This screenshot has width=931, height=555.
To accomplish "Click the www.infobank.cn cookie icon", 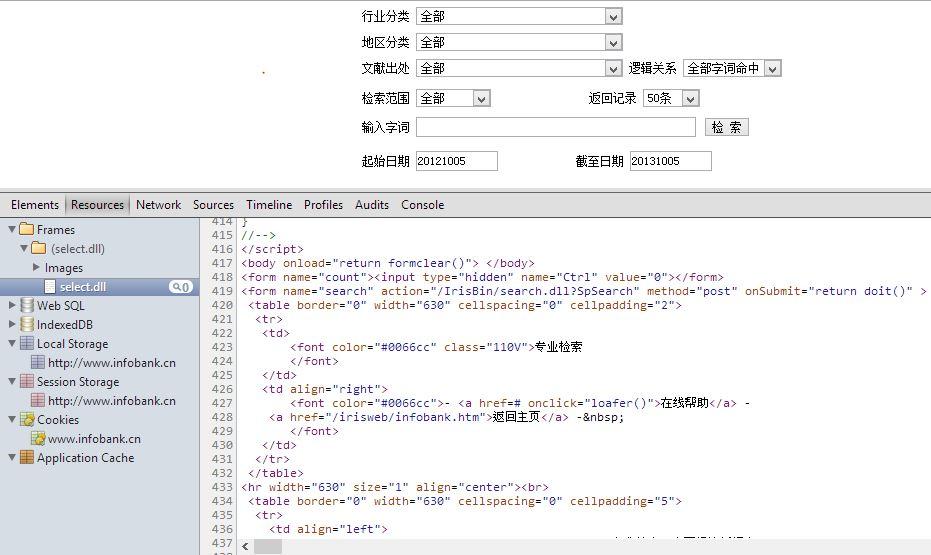I will coord(38,438).
